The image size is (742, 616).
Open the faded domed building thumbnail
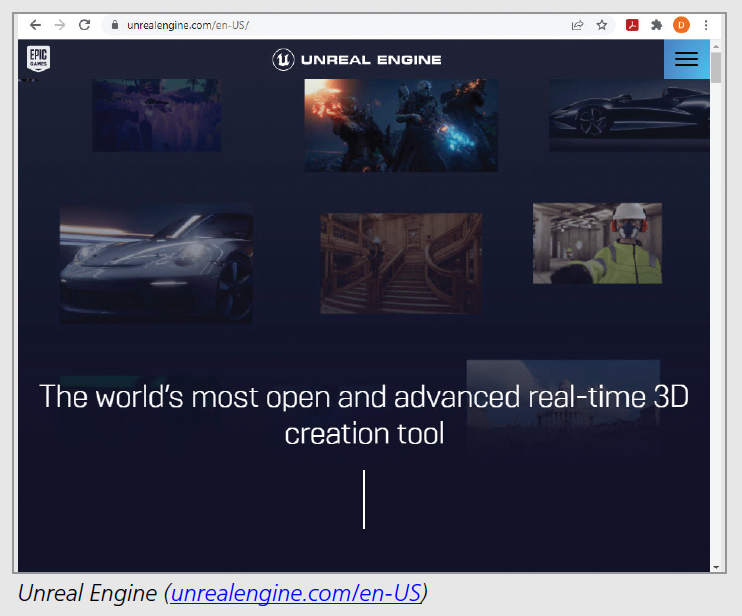point(563,408)
